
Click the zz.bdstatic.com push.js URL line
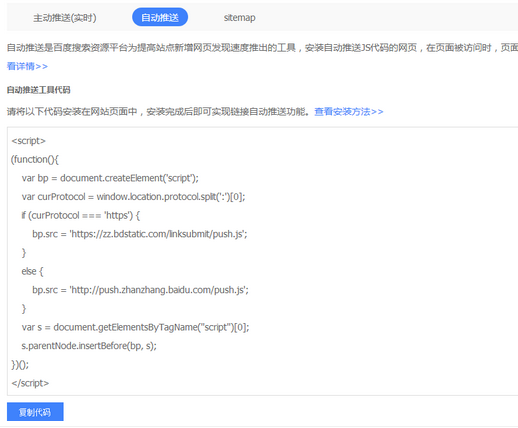point(140,234)
